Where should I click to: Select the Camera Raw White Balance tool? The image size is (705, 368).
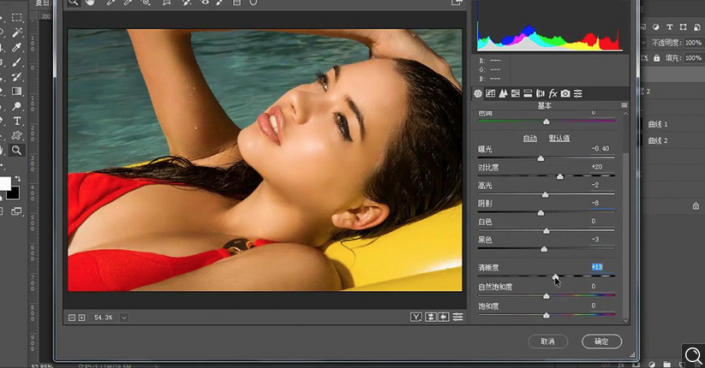point(111,2)
